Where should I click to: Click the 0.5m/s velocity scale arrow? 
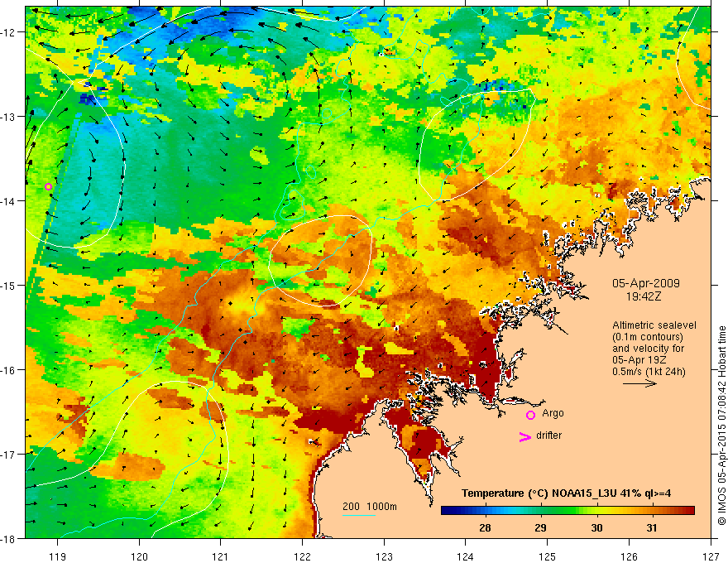point(639,383)
